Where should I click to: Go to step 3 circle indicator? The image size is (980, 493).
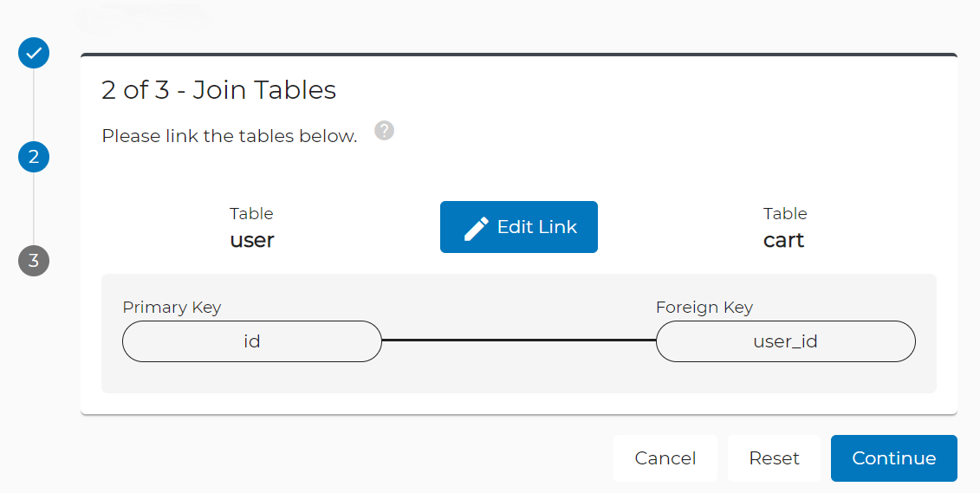[34, 261]
